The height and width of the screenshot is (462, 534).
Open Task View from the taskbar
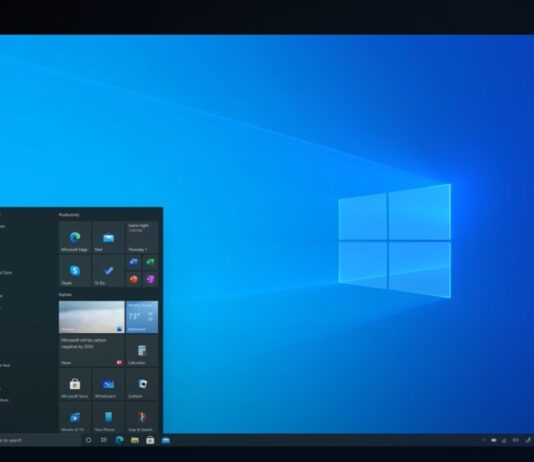(x=104, y=440)
